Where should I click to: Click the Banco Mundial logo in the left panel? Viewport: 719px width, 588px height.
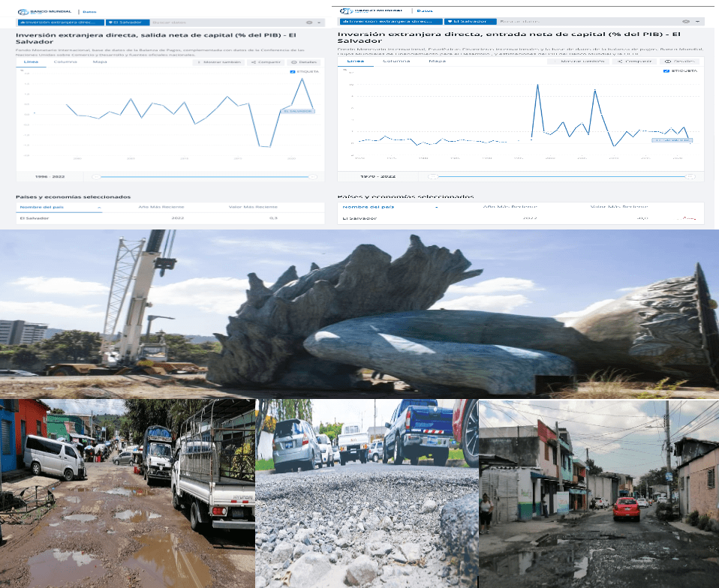[x=44, y=12]
